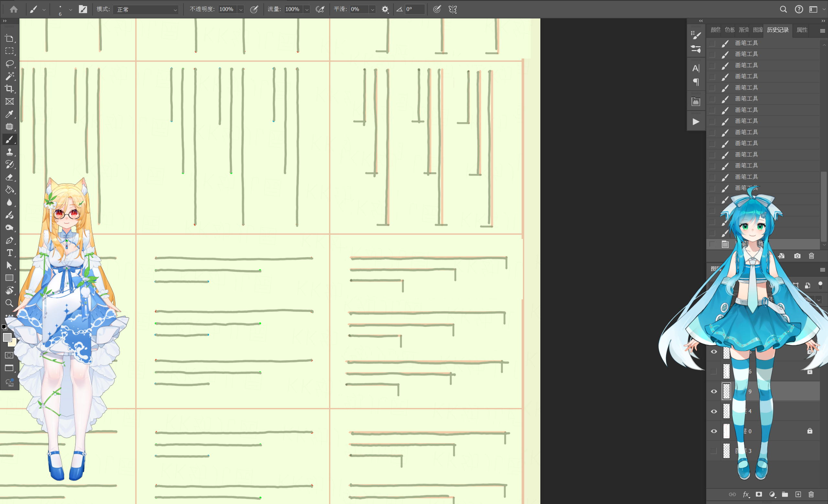Select the Lasso tool

click(x=9, y=63)
